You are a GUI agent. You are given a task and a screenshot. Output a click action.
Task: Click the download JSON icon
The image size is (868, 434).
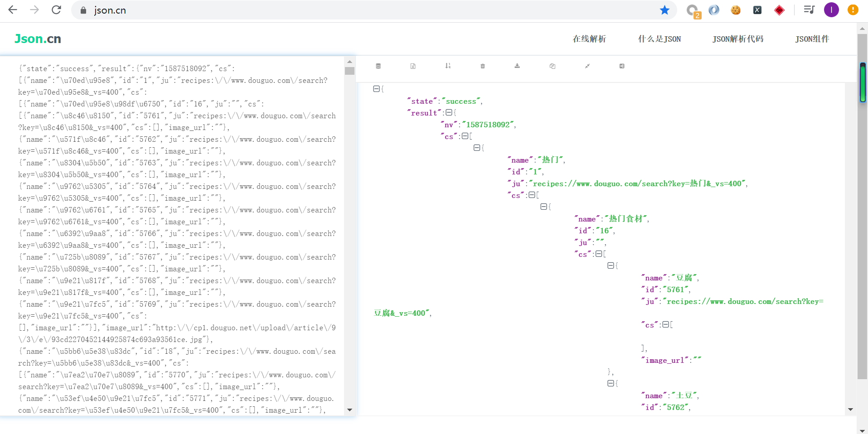tap(517, 66)
